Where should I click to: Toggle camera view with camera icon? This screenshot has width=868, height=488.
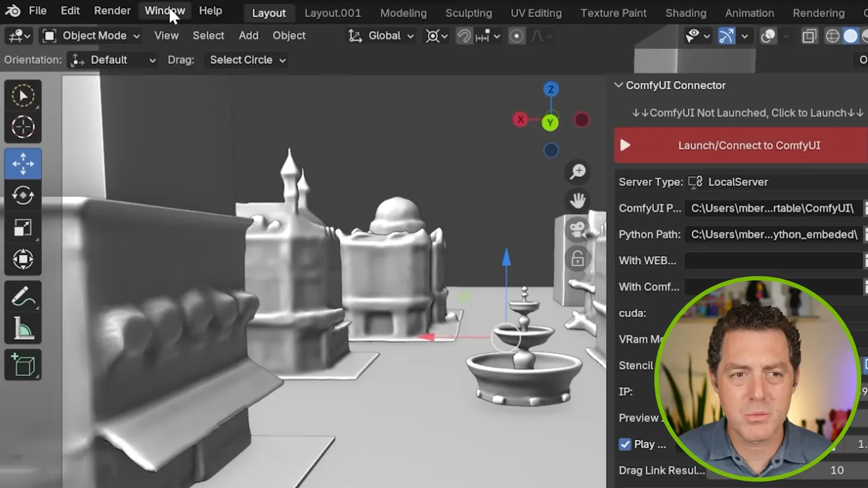[x=578, y=230]
